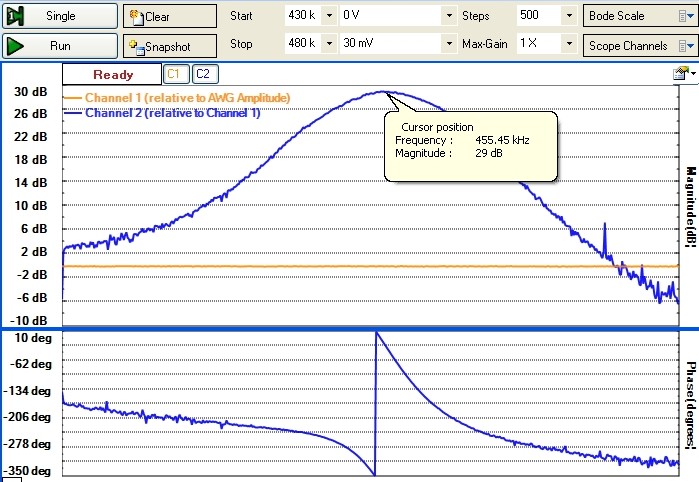Take a Snapshot of the plot
Viewport: 699px width, 482px height.
click(169, 45)
